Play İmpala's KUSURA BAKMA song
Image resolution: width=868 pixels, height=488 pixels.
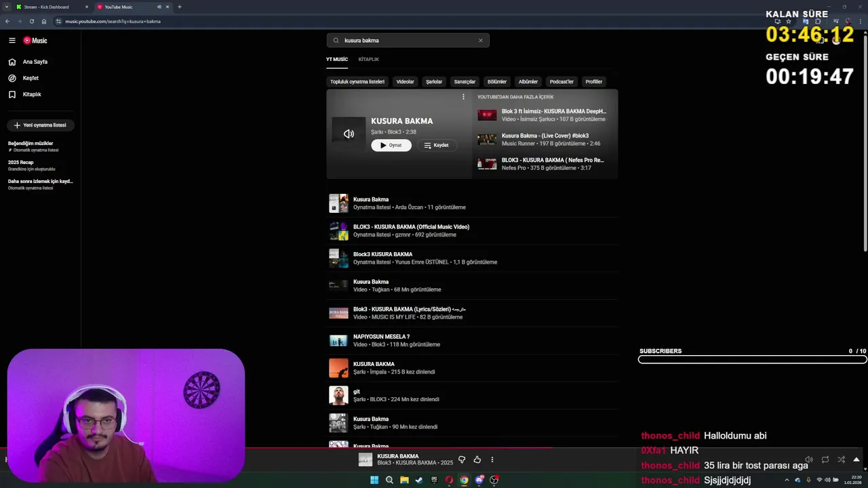[x=472, y=368]
